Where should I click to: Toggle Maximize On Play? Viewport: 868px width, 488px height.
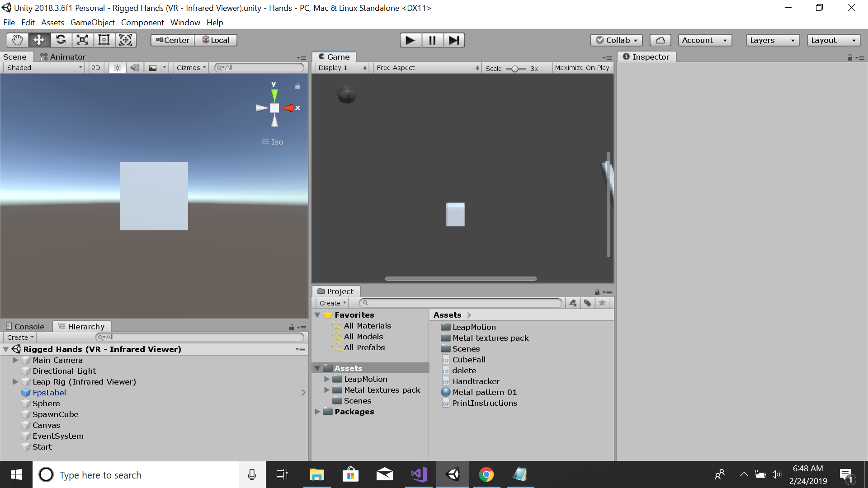tap(582, 68)
